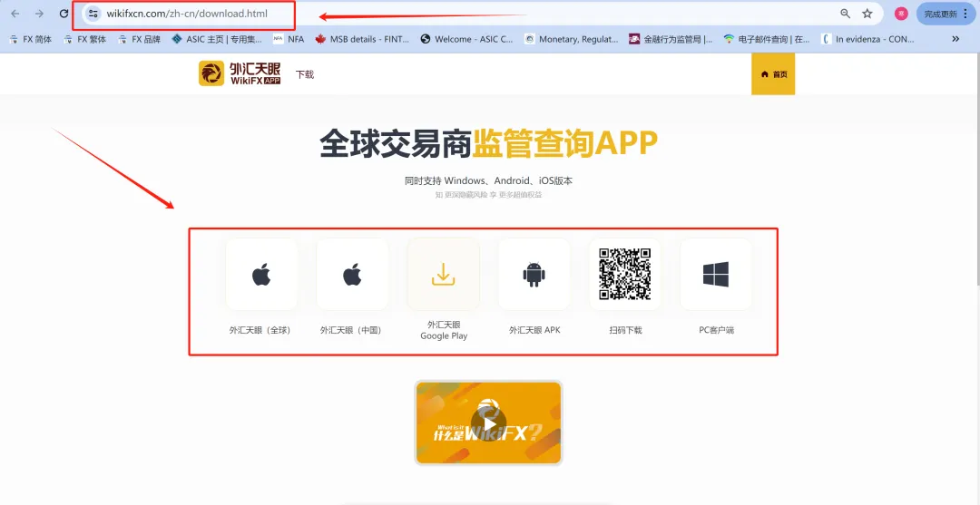The height and width of the screenshot is (505, 980).
Task: Bookmark this page with the star icon
Action: coord(867,14)
